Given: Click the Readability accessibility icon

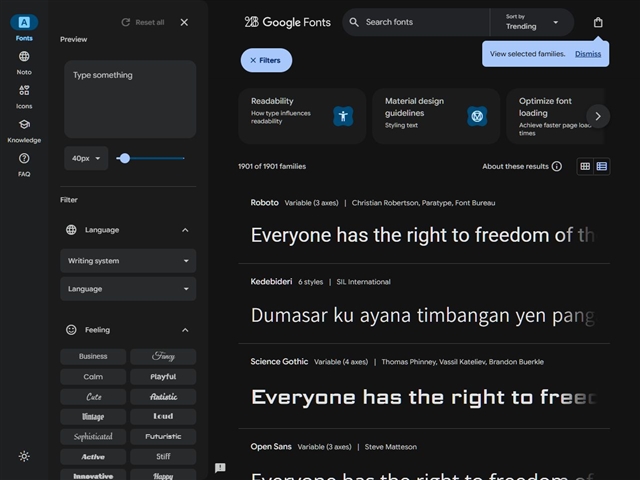Looking at the screenshot, I should click(343, 116).
